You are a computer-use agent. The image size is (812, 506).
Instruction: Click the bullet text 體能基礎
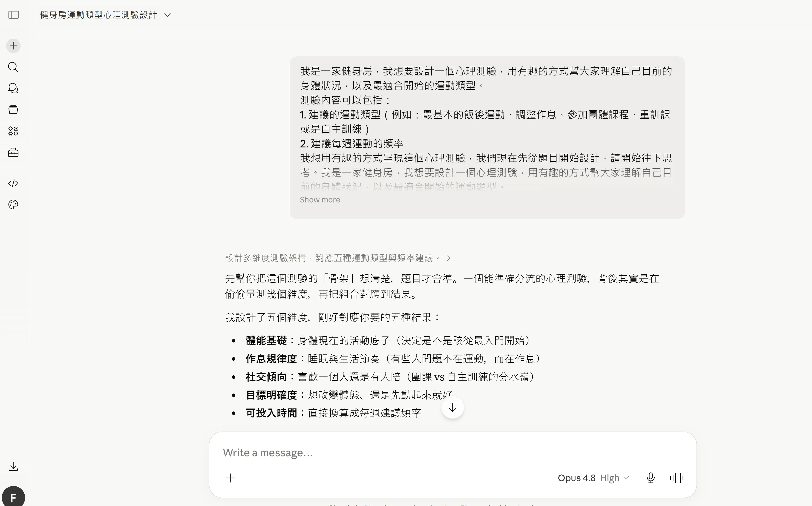266,341
